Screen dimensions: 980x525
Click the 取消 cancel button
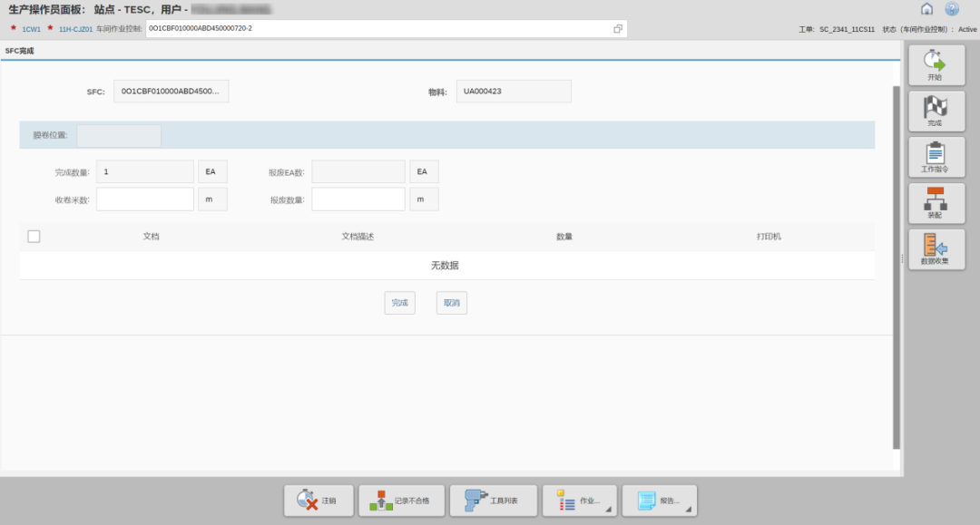(451, 303)
